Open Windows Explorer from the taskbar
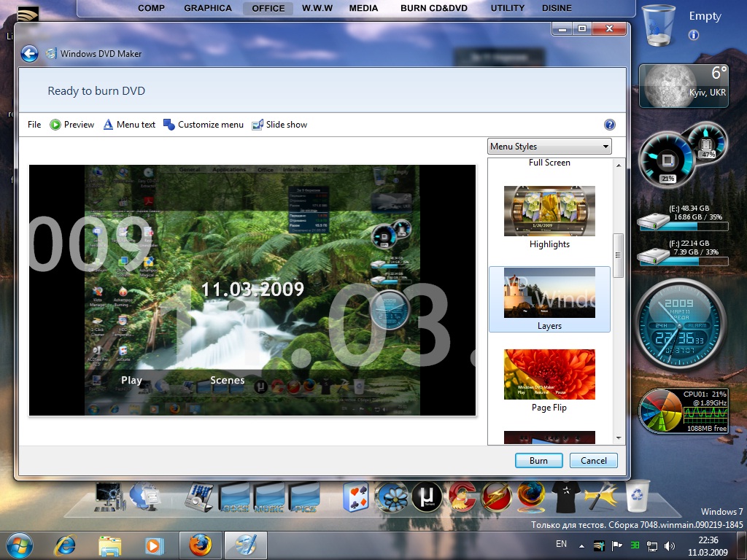This screenshot has height=560, width=747. [109, 545]
